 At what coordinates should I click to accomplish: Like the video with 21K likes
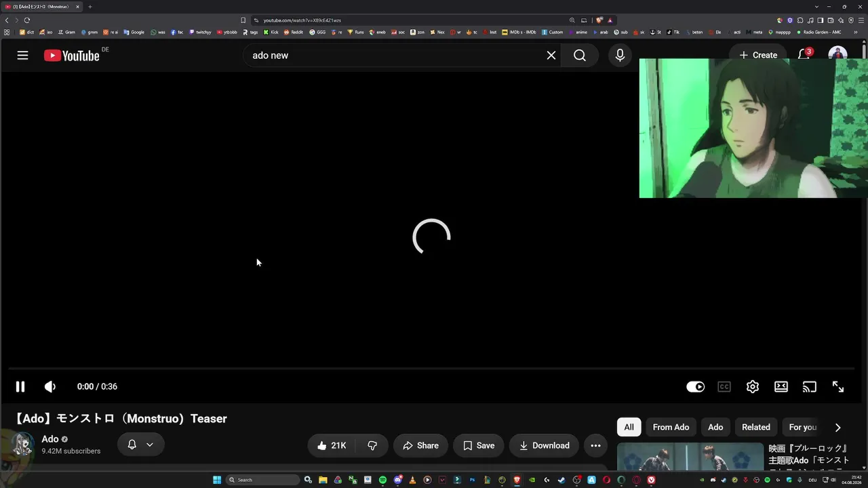tap(332, 445)
